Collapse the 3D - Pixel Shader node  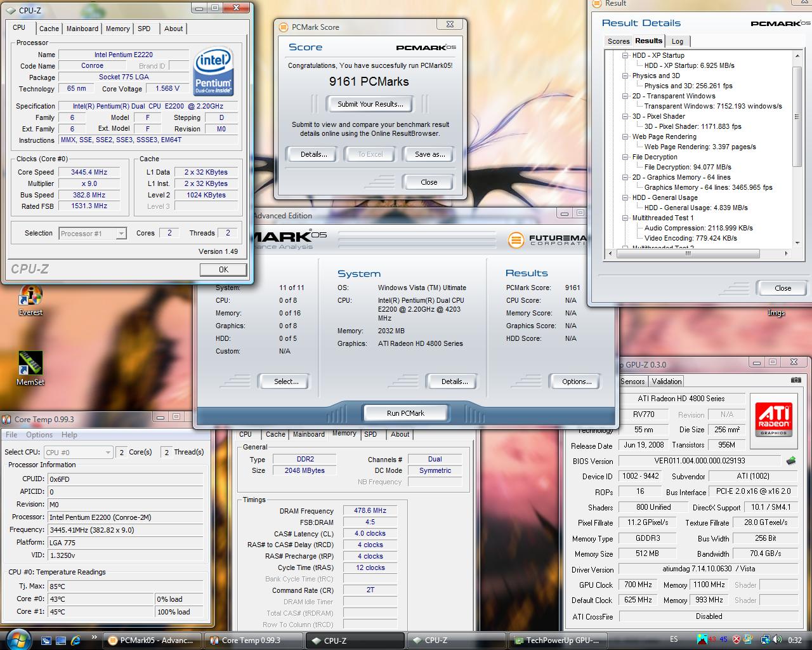pyautogui.click(x=625, y=116)
